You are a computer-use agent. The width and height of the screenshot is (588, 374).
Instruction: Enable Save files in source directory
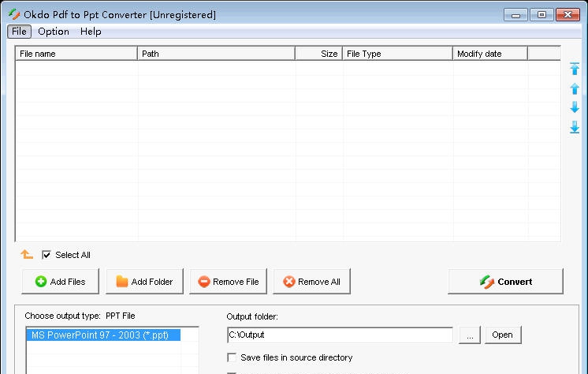coord(232,357)
